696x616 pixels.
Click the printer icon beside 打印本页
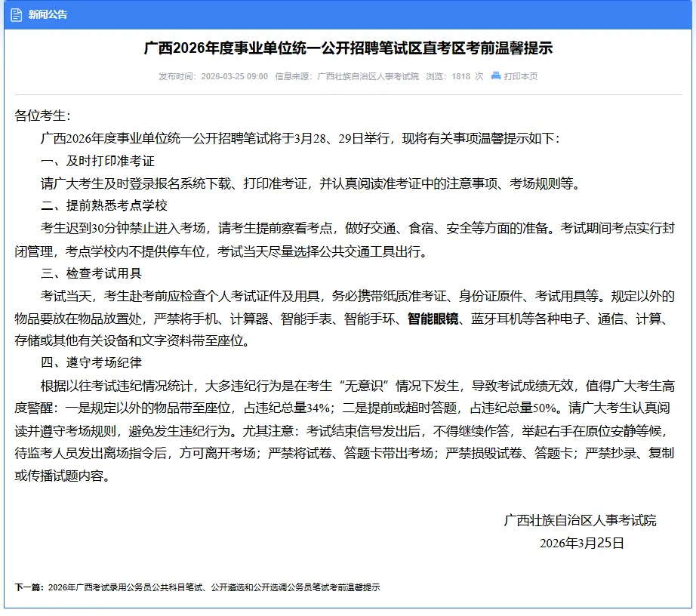tap(496, 76)
